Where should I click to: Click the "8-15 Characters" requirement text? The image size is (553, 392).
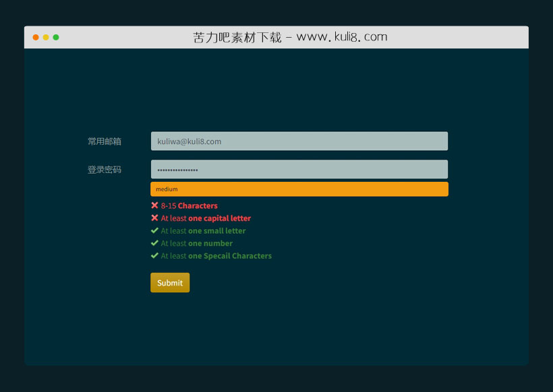coord(190,205)
